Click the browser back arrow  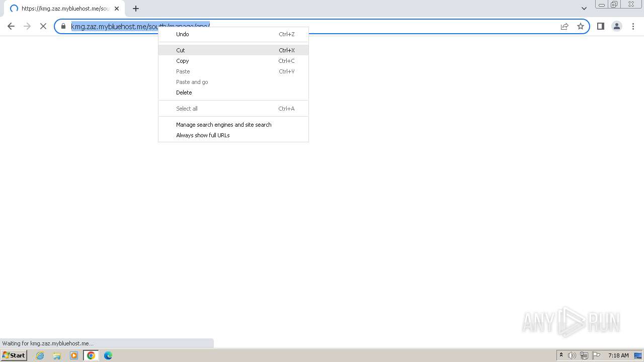11,26
